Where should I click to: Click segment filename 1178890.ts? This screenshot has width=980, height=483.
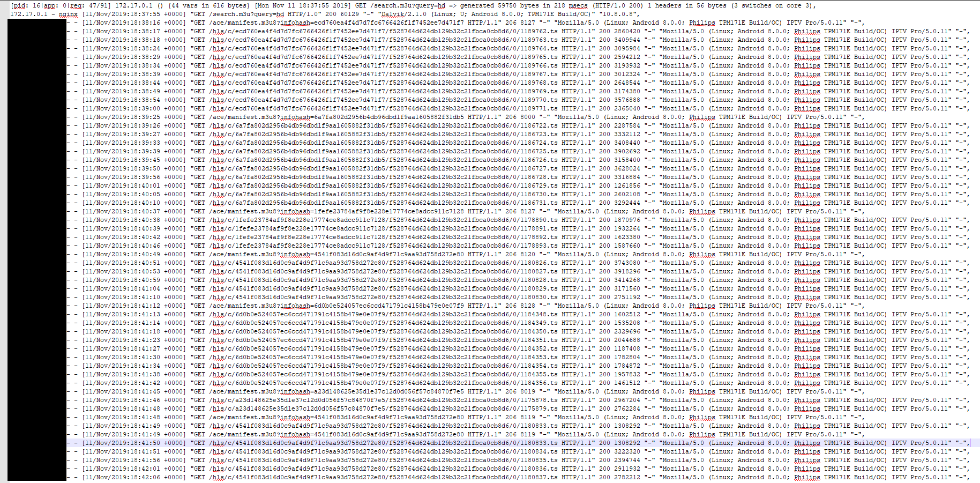(538, 220)
